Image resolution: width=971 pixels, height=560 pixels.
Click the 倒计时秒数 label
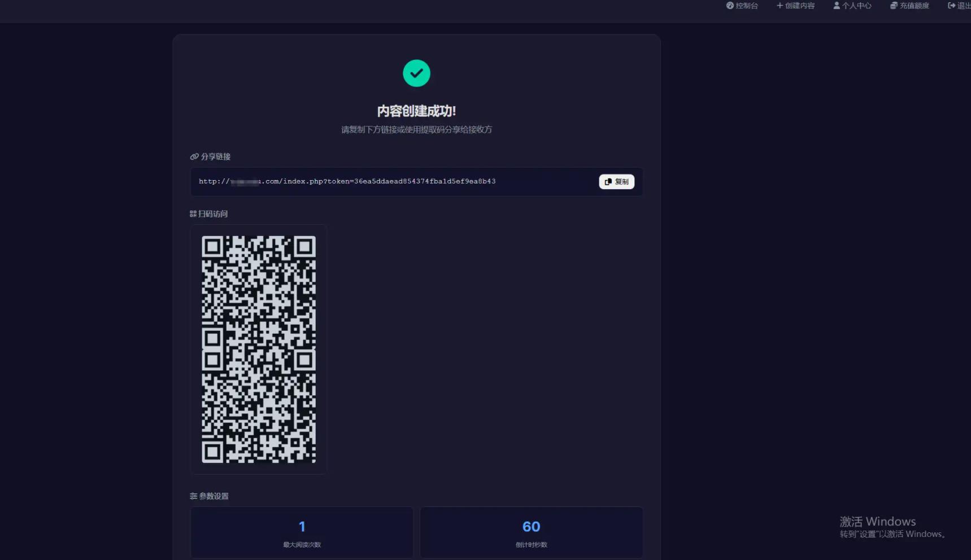(532, 545)
